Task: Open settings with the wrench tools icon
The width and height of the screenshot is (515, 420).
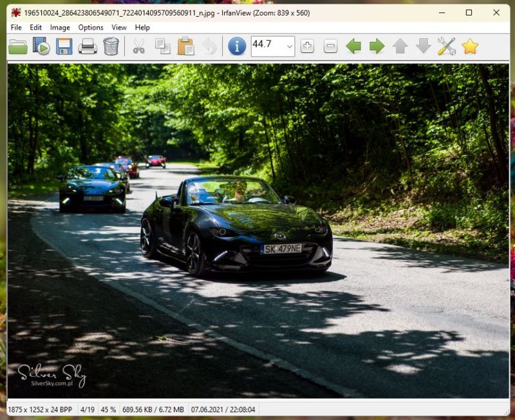Action: point(446,46)
